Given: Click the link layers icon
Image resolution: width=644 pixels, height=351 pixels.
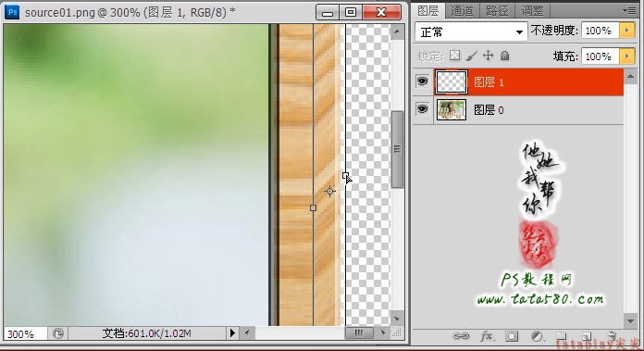Looking at the screenshot, I should coord(461,336).
